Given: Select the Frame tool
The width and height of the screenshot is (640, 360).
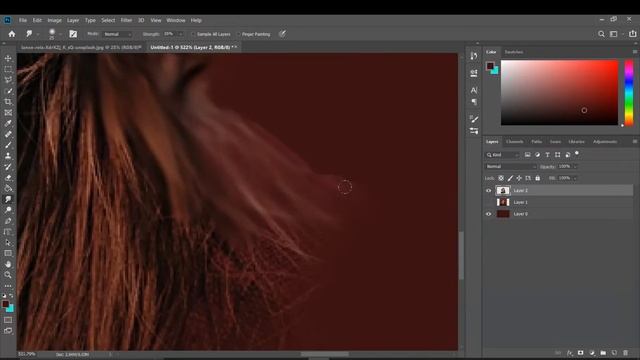Looking at the screenshot, I should (8, 113).
